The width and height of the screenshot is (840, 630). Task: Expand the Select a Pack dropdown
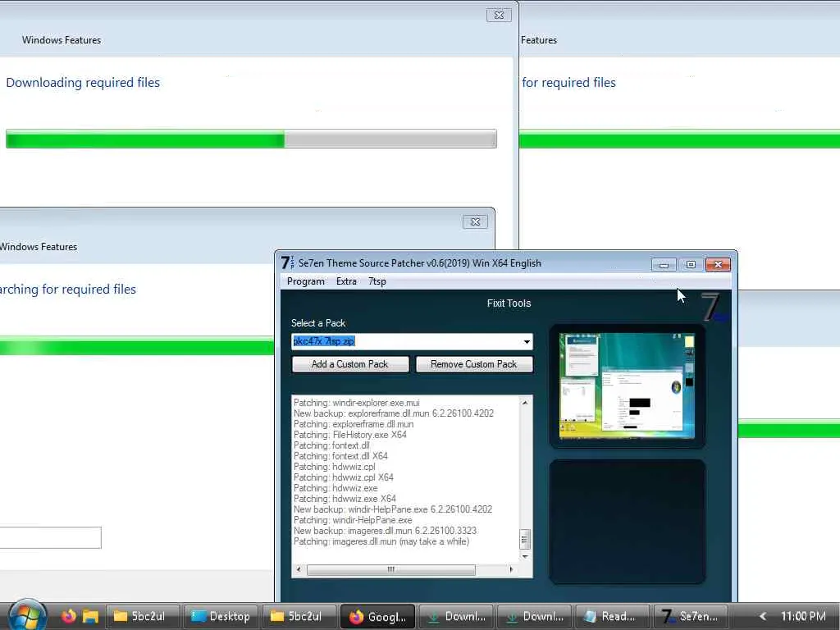(527, 342)
